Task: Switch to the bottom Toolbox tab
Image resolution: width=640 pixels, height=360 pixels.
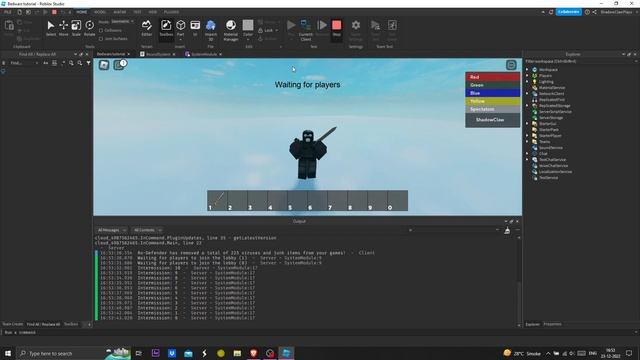Action: 71,324
